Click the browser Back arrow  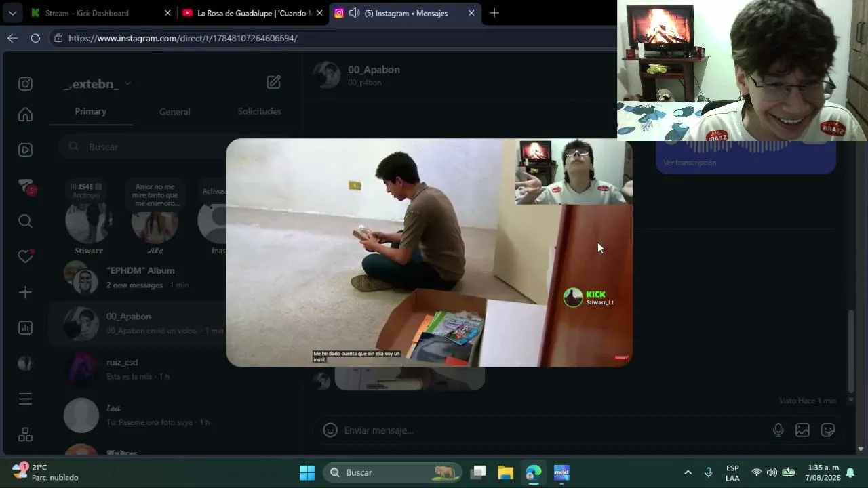[x=12, y=38]
